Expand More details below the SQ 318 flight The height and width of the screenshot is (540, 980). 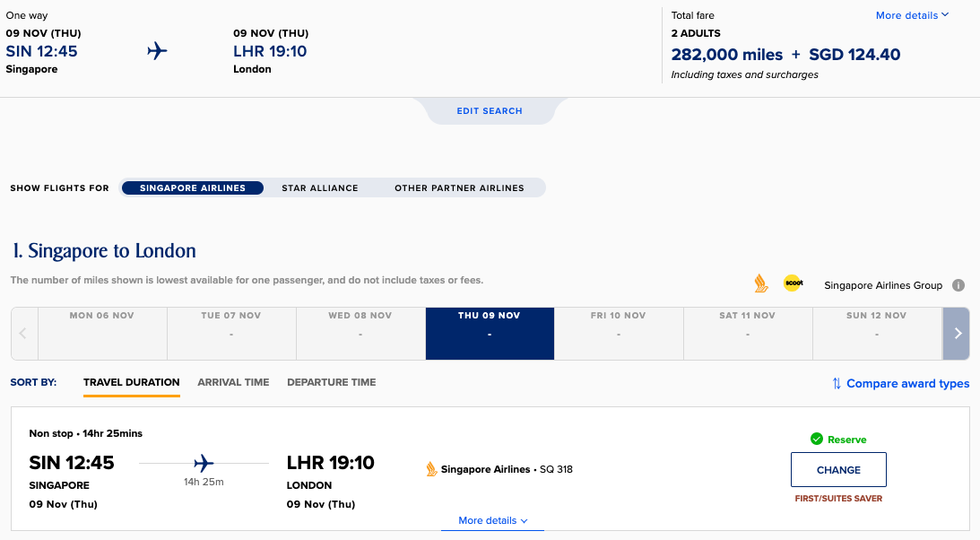[491, 519]
